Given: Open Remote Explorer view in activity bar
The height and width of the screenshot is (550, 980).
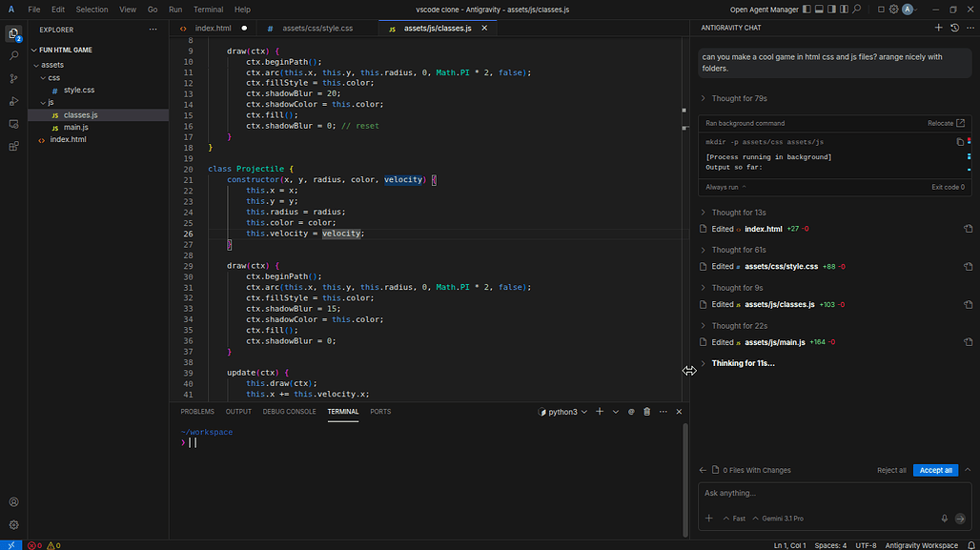Looking at the screenshot, I should click(x=13, y=124).
